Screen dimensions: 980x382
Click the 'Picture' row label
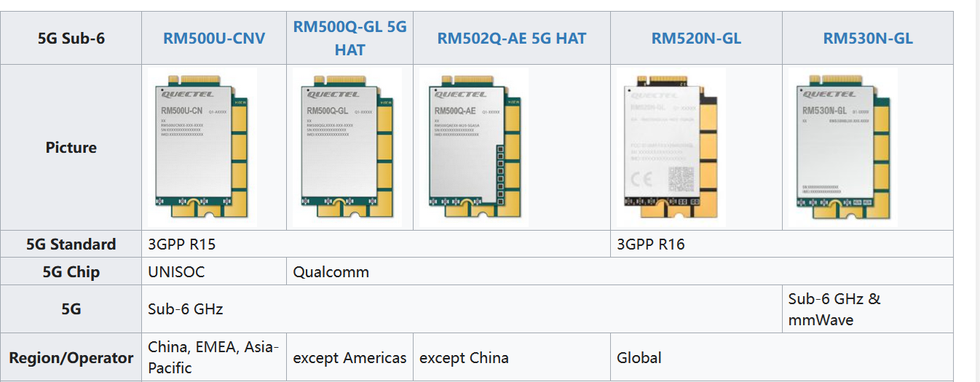tap(71, 148)
